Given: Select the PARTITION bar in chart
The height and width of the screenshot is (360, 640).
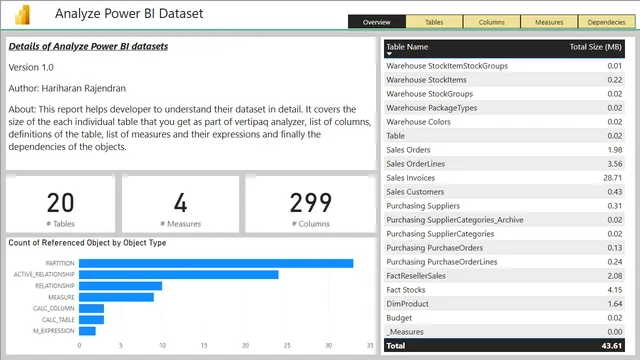Looking at the screenshot, I should (x=216, y=263).
